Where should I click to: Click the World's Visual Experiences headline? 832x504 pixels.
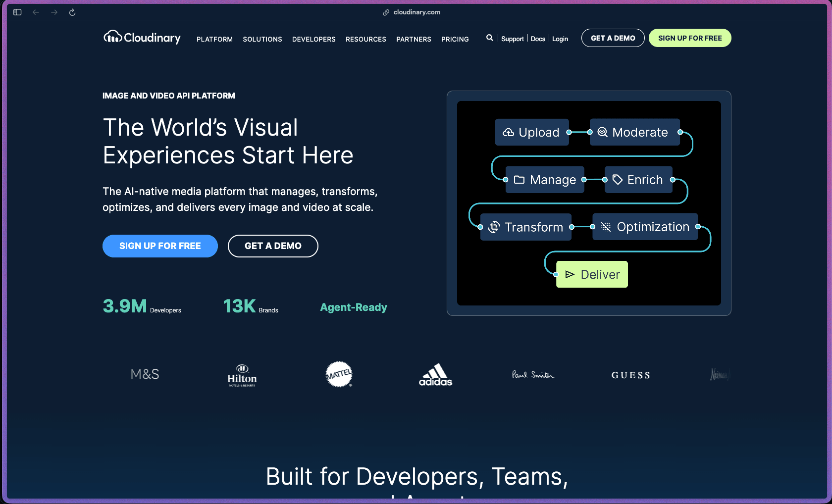pyautogui.click(x=228, y=141)
